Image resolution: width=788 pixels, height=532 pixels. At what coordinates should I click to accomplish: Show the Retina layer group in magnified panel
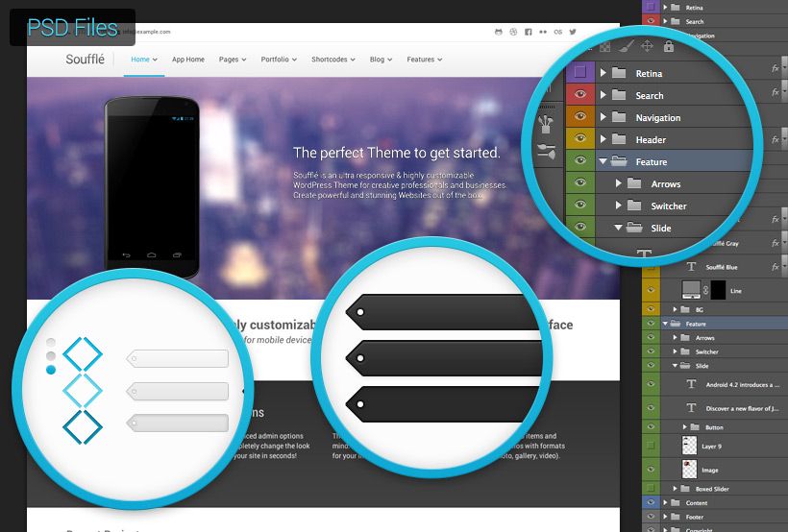(579, 73)
